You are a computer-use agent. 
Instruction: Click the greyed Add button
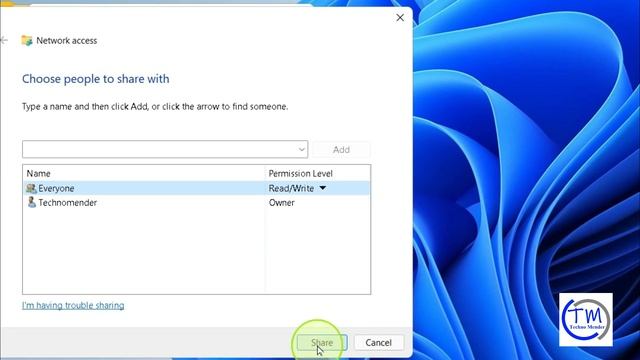(341, 149)
